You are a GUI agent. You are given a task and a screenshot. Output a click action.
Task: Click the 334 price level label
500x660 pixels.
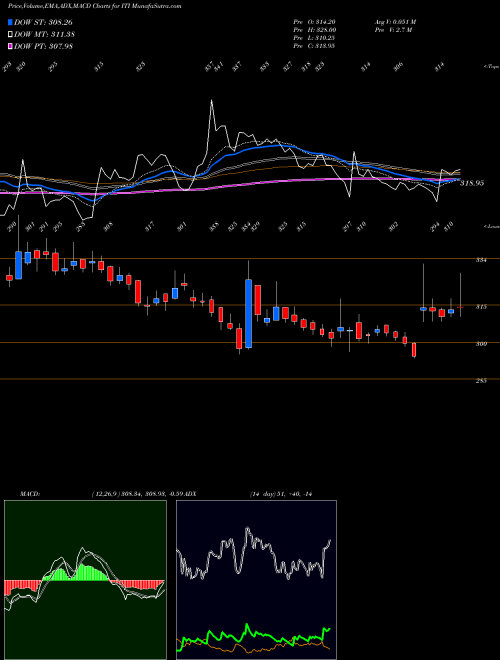481,260
